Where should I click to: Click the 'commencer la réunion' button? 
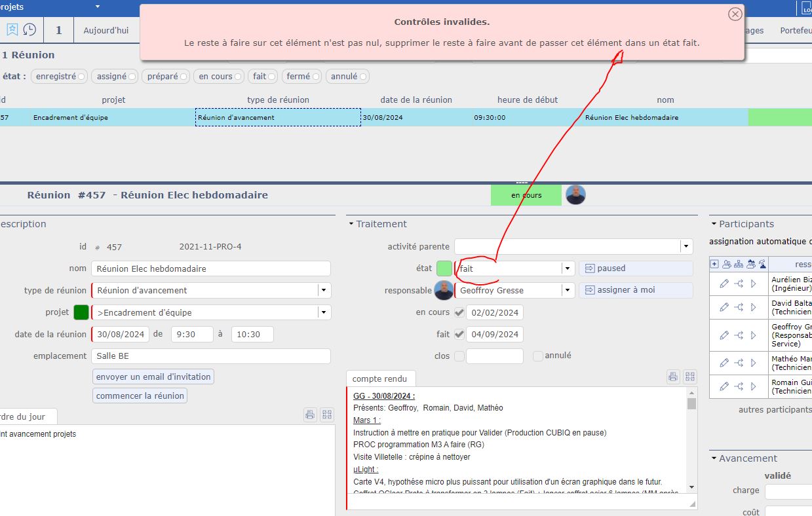point(140,396)
